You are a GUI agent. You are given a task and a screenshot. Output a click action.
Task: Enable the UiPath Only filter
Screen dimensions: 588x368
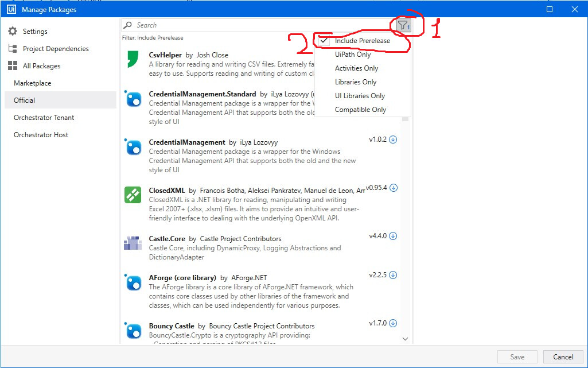point(363,55)
